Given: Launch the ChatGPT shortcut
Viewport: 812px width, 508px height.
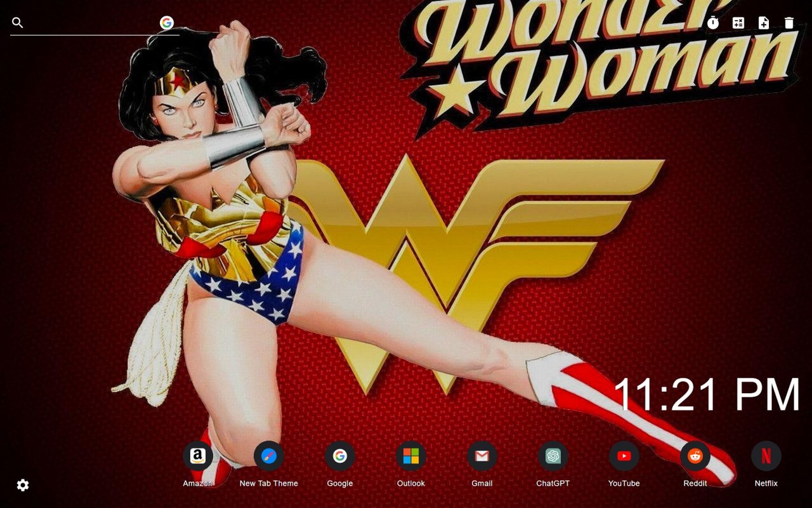Looking at the screenshot, I should coord(553,456).
